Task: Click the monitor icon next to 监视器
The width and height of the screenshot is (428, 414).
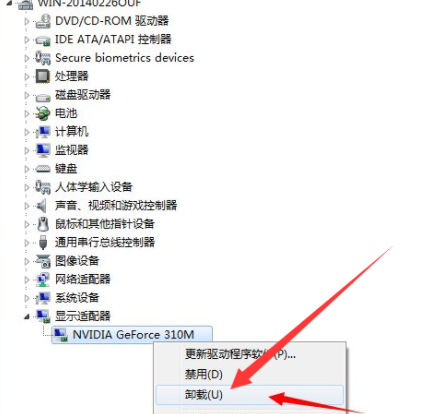Action: pyautogui.click(x=43, y=150)
